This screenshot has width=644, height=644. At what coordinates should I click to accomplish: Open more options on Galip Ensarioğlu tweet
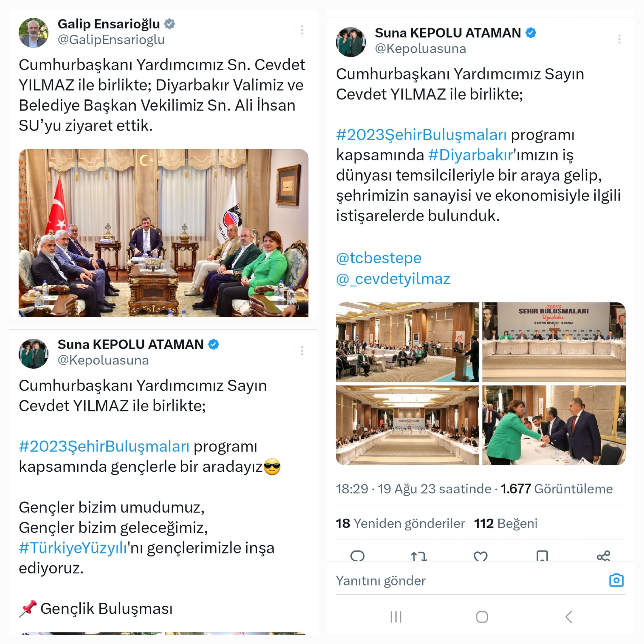pos(302,30)
